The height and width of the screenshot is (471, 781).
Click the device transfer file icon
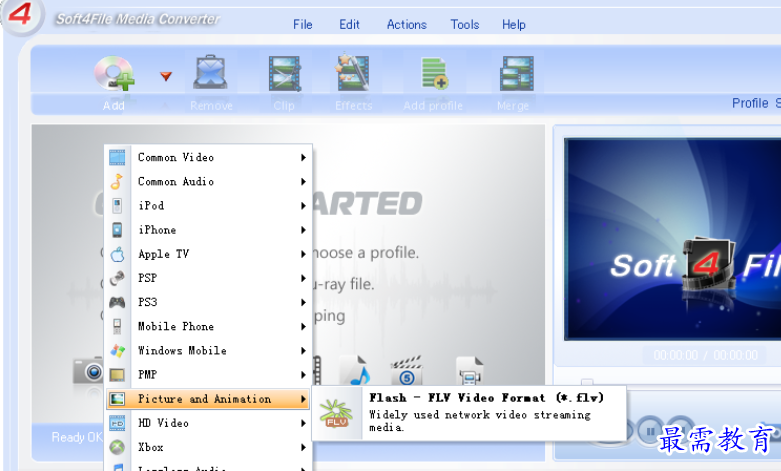(469, 370)
